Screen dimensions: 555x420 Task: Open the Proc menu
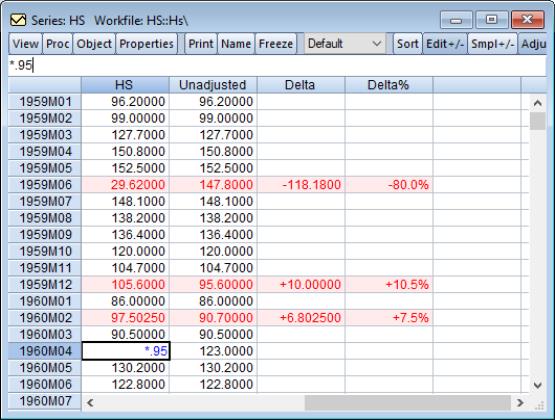[x=57, y=44]
